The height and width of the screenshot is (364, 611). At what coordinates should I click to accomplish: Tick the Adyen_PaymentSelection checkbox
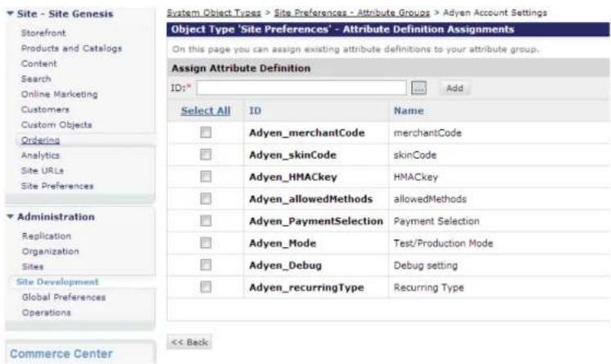[206, 221]
